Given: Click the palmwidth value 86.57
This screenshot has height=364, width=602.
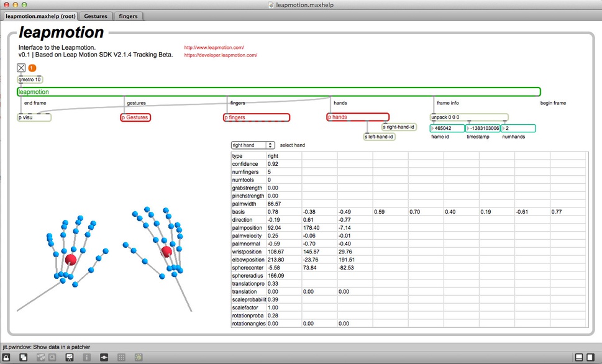Looking at the screenshot, I should 274,204.
